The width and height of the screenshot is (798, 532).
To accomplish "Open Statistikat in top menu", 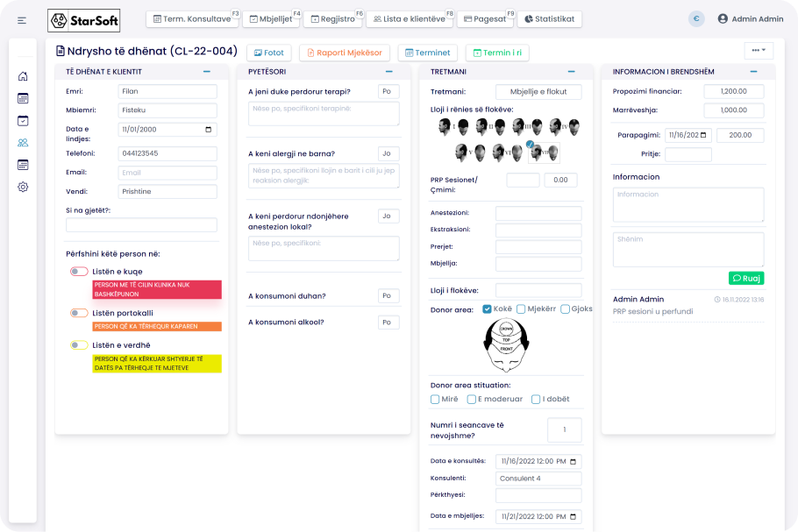I will click(x=550, y=18).
